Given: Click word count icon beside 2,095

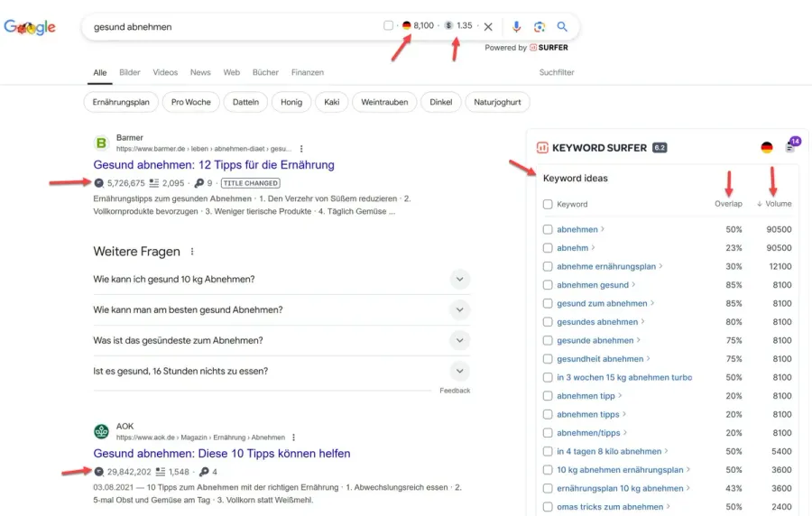Looking at the screenshot, I should pos(153,183).
